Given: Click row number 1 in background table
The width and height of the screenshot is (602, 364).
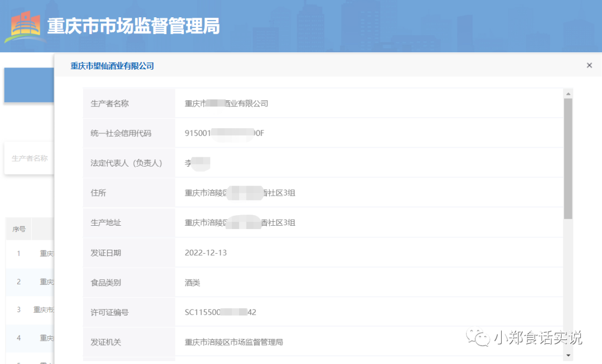Looking at the screenshot, I should 18,254.
